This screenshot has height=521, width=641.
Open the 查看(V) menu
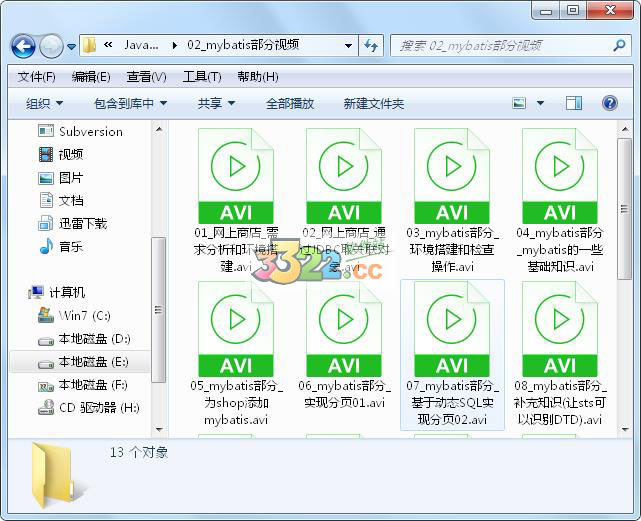[x=146, y=76]
